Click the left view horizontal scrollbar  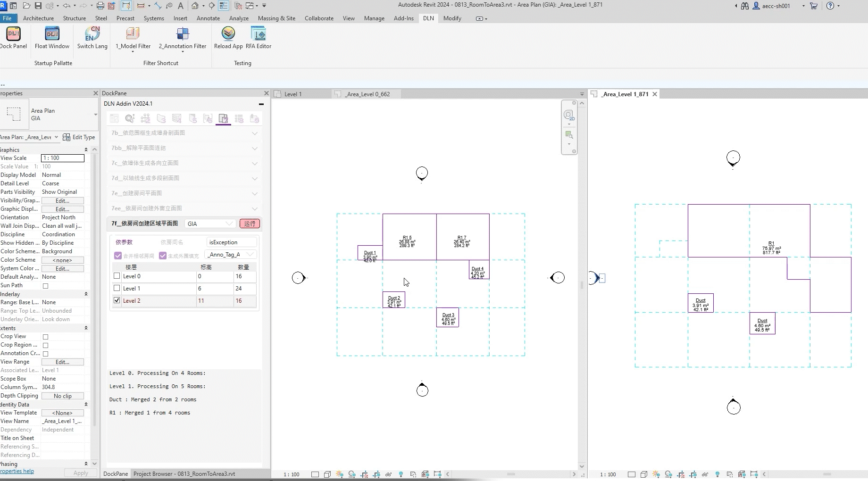pos(511,474)
